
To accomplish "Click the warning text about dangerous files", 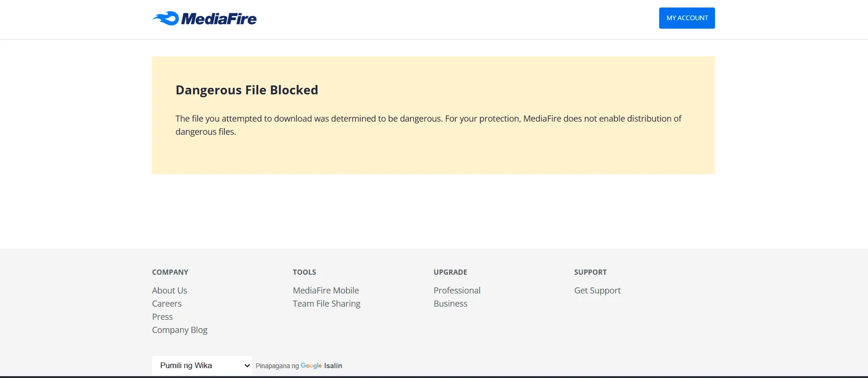I will click(x=428, y=125).
